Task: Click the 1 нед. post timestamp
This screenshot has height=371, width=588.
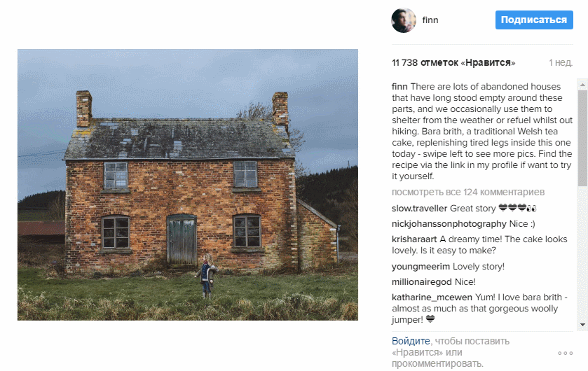Action: coord(561,62)
